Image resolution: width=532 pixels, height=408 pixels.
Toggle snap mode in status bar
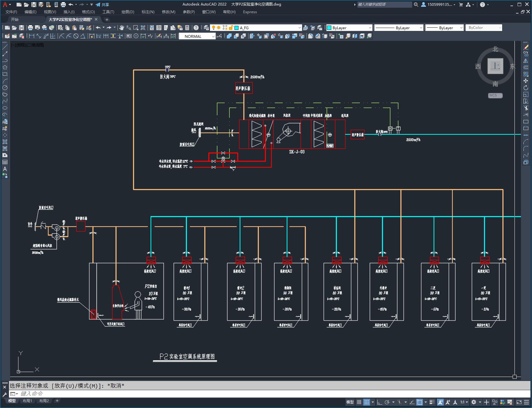(367, 402)
